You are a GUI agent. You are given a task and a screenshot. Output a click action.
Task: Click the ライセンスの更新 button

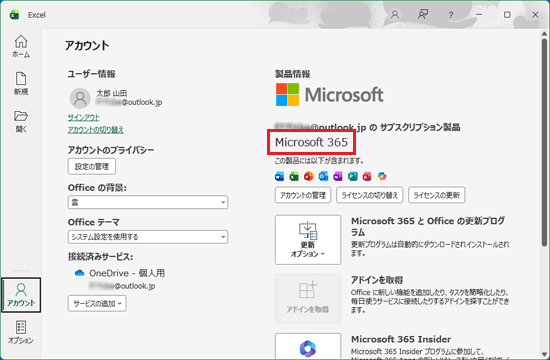pos(437,195)
